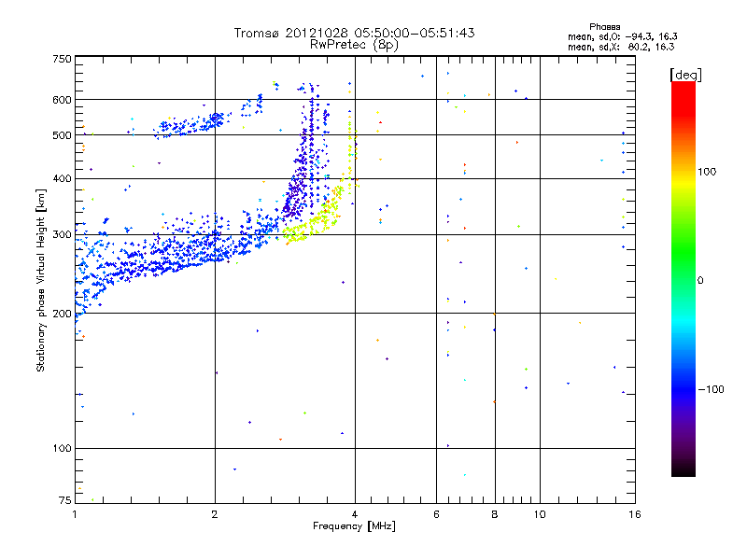Click the 'Stationary phase Virtual Height [km]' axis label
The height and width of the screenshot is (560, 747).
[41, 280]
